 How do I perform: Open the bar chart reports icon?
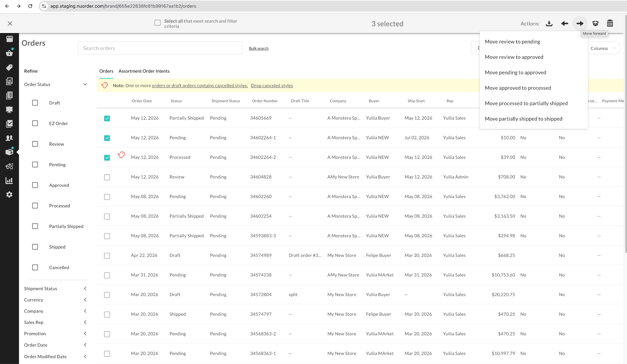tap(9, 180)
